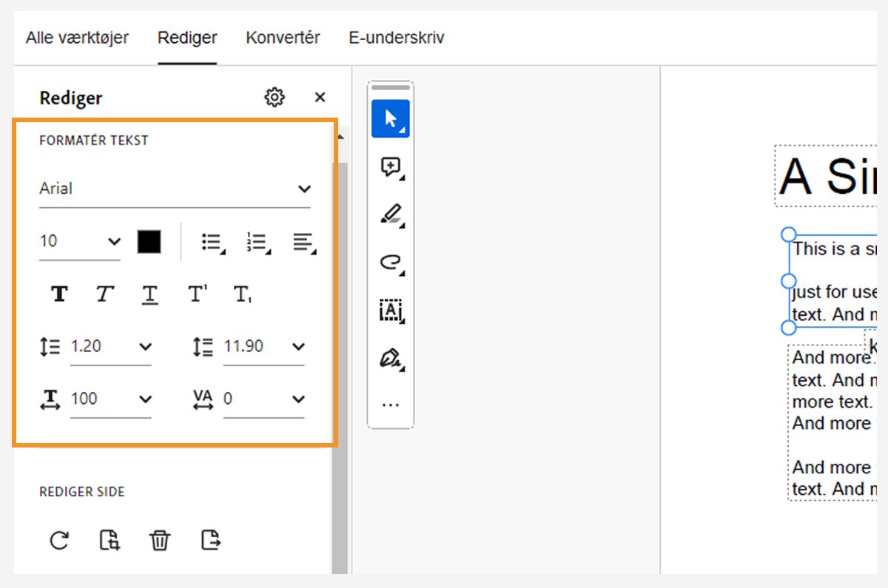
Task: Switch to the Konvertér tab
Action: [283, 38]
